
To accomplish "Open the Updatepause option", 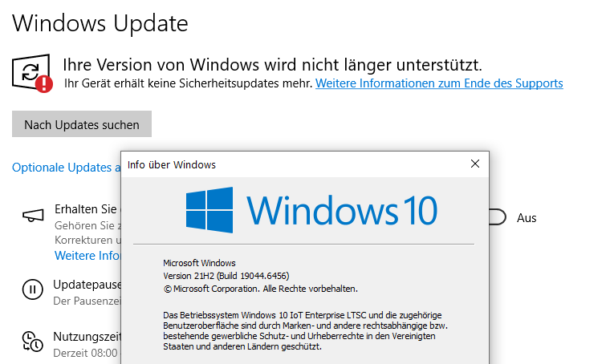I will pos(86,285).
